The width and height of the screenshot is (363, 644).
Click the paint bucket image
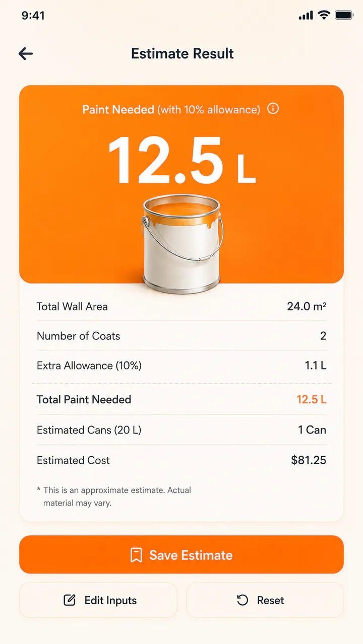click(x=182, y=244)
